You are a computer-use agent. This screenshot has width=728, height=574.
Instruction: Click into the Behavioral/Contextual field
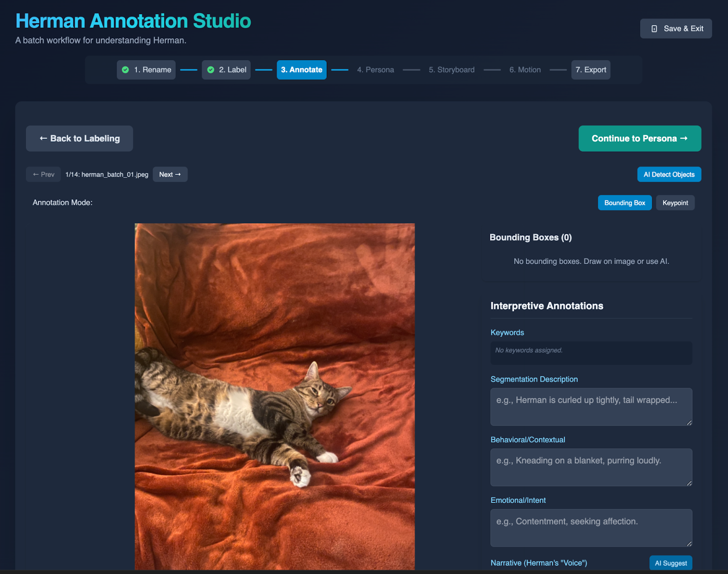click(x=591, y=467)
